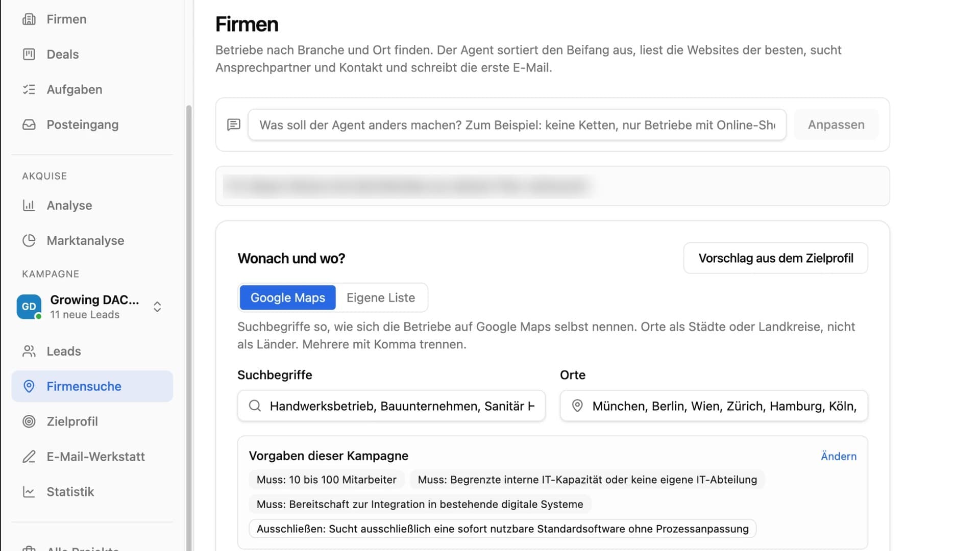This screenshot has height=551, width=980.
Task: Click the Ändern link
Action: (839, 457)
